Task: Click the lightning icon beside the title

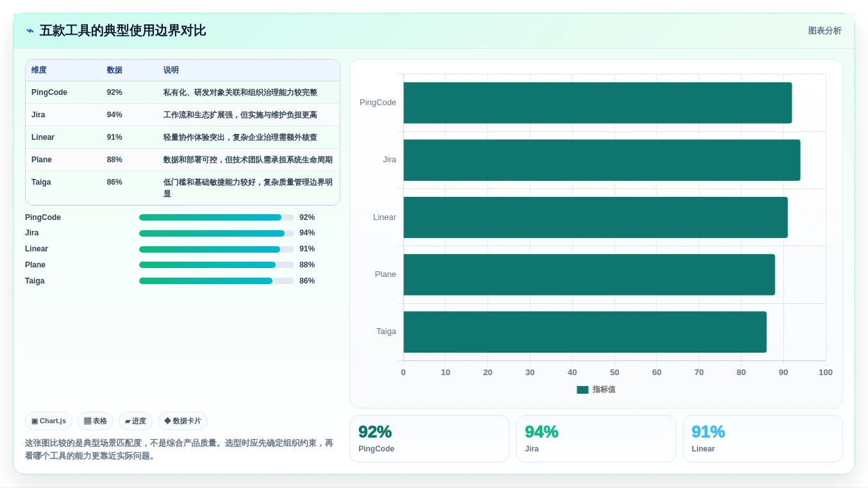Action: click(30, 31)
